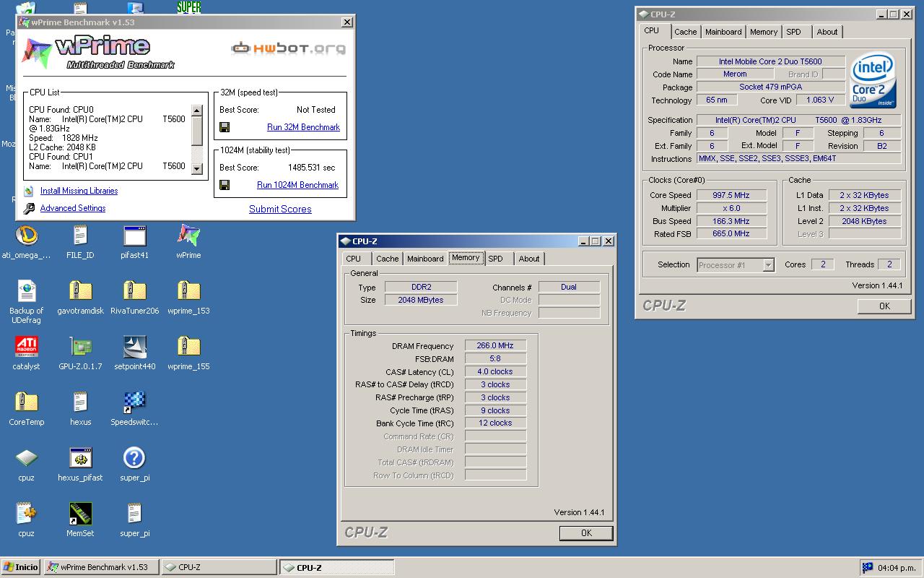Click the Core VID value 1.063 V
The image size is (924, 578).
click(820, 100)
